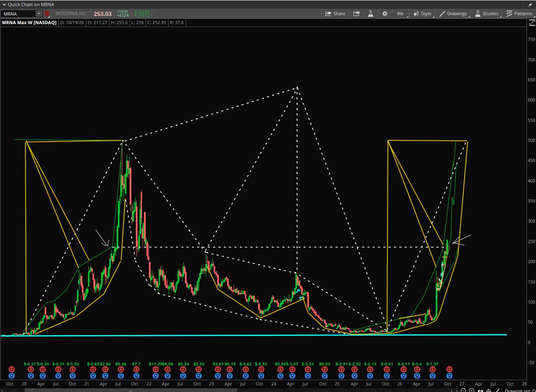Click the phone icon under $-3.4

[x=418, y=369]
